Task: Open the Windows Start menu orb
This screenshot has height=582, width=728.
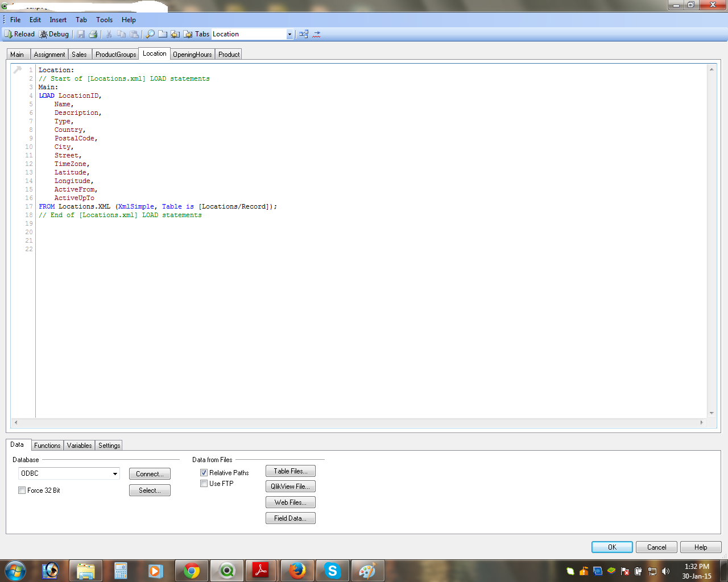Action: 15,571
